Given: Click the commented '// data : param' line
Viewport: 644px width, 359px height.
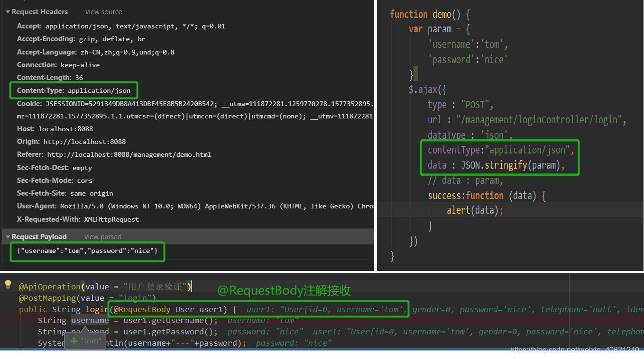Looking at the screenshot, I should point(466,180).
